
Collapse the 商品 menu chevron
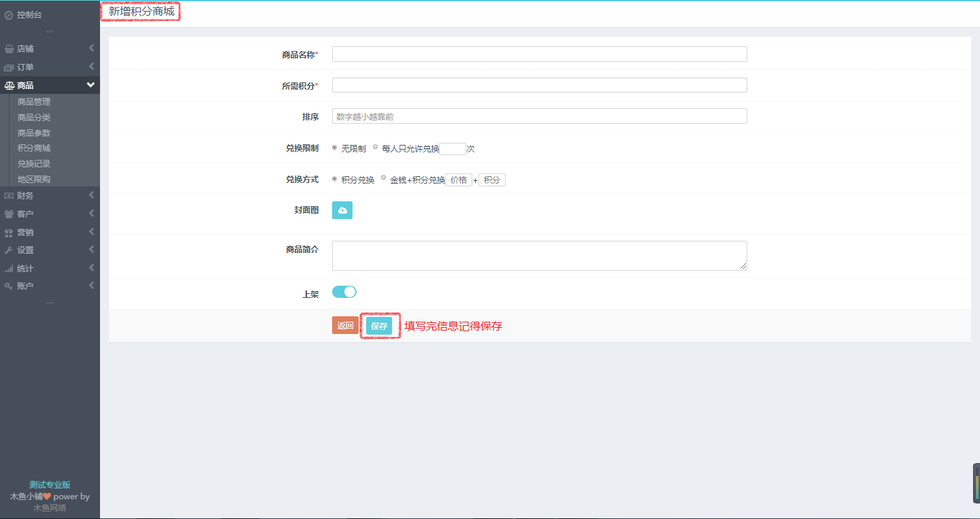click(x=91, y=85)
